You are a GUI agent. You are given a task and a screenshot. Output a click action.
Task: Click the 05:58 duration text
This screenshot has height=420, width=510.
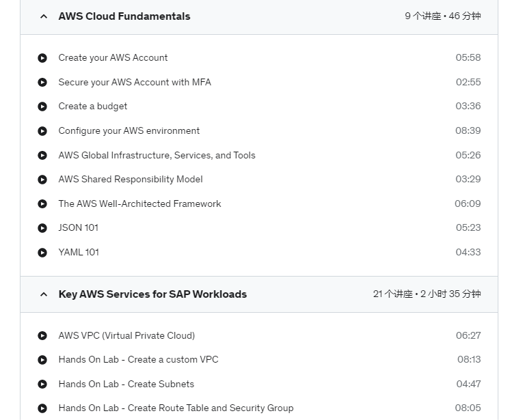(468, 57)
